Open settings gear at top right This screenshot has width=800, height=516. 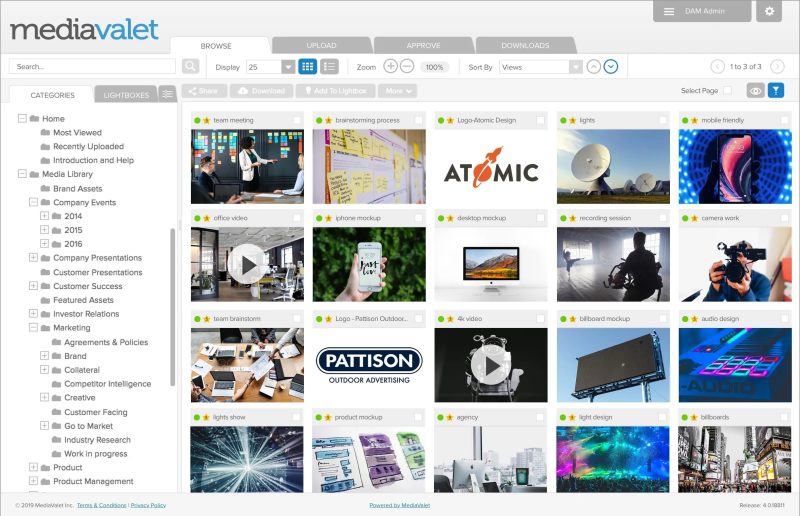point(769,11)
